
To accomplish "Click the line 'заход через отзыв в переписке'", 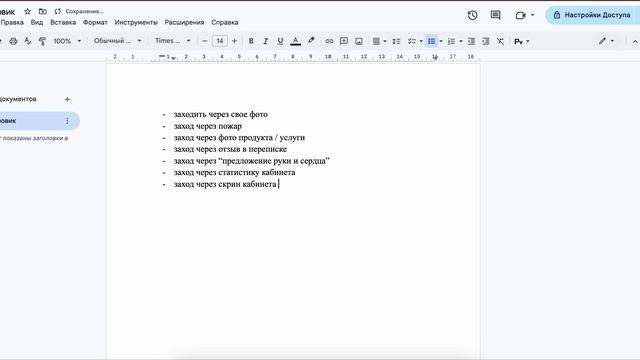I will (230, 149).
